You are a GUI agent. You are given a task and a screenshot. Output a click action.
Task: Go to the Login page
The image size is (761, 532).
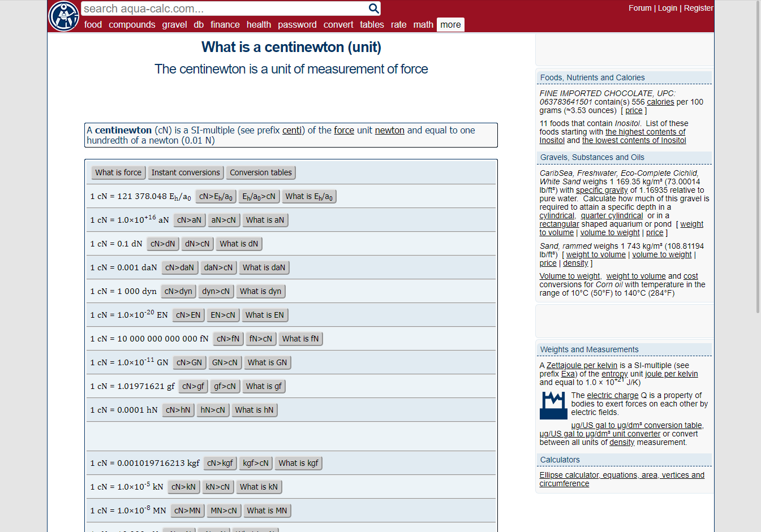[668, 8]
